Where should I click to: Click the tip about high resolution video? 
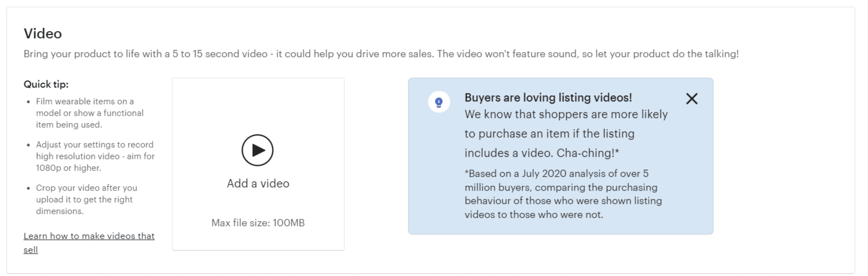95,156
